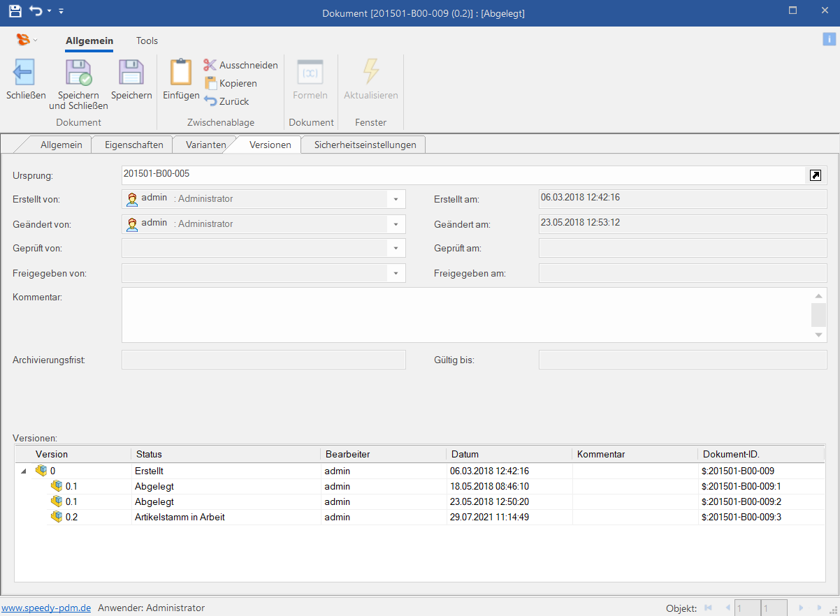The height and width of the screenshot is (616, 840).
Task: Open the Ursprung link arrow icon
Action: click(x=815, y=175)
